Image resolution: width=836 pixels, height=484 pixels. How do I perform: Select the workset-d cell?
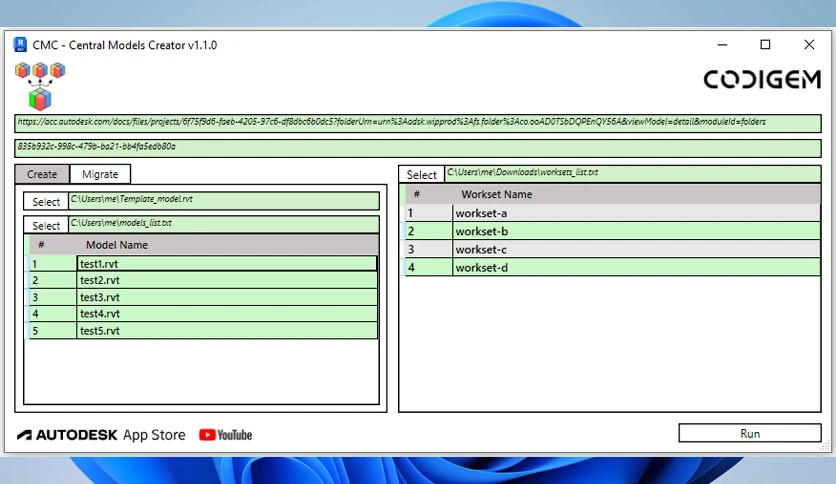pos(637,268)
